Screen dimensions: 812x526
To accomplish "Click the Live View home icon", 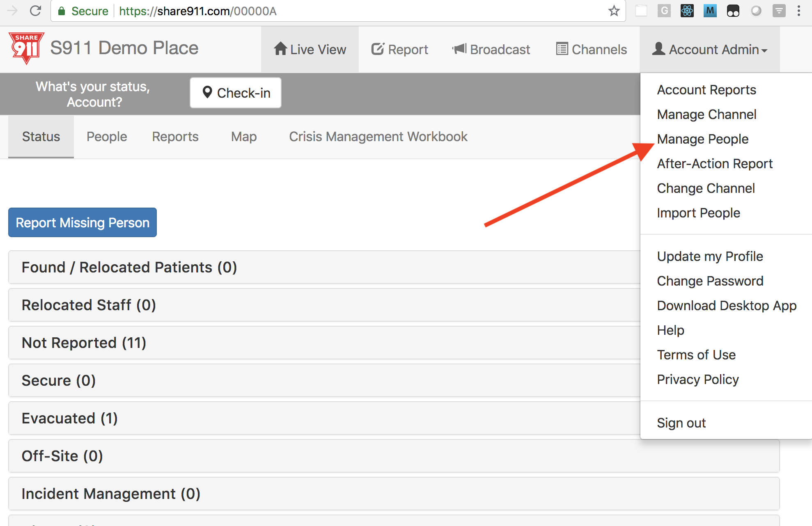I will point(280,49).
